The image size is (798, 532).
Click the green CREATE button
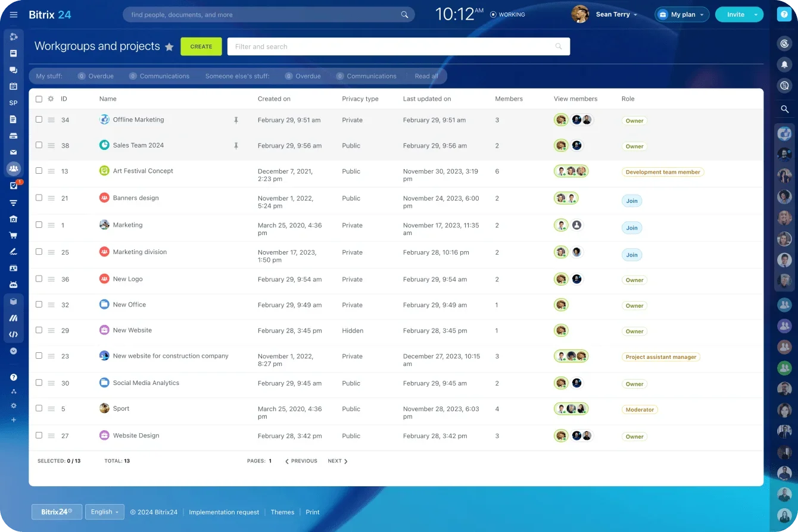tap(201, 46)
